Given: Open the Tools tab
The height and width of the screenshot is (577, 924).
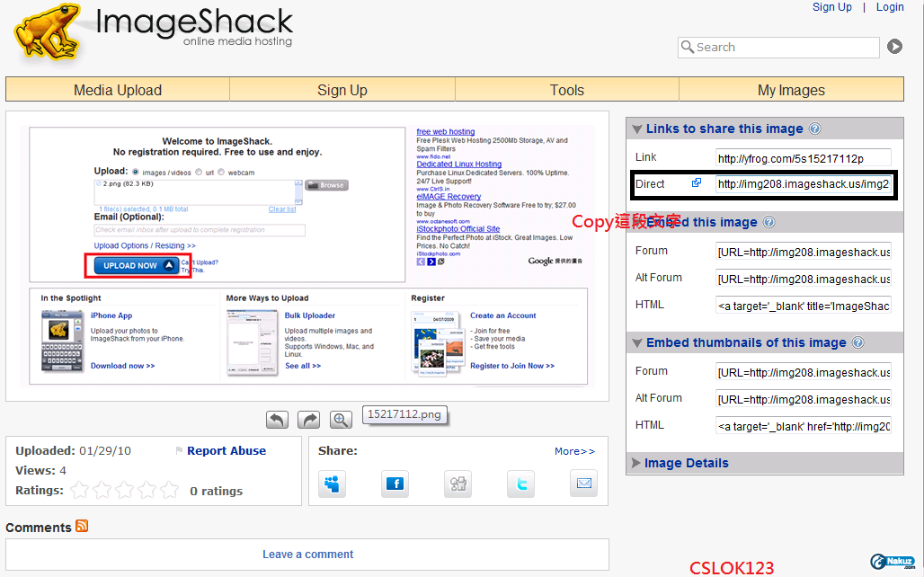Looking at the screenshot, I should [x=567, y=90].
